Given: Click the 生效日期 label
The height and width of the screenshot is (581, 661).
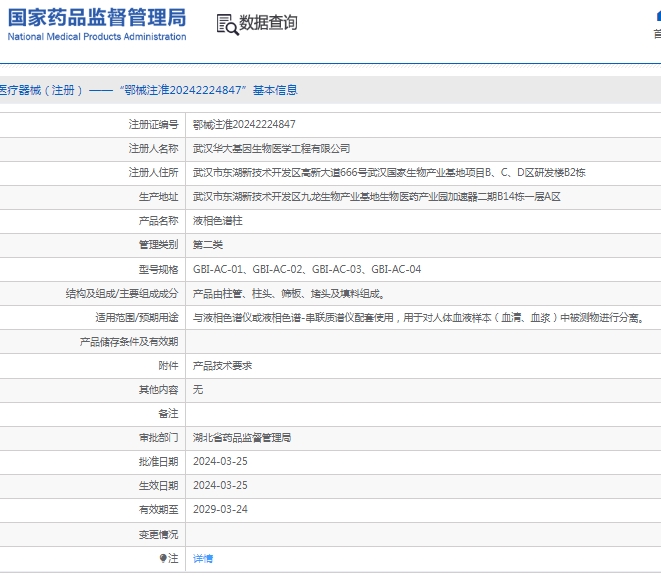Looking at the screenshot, I should tap(159, 486).
